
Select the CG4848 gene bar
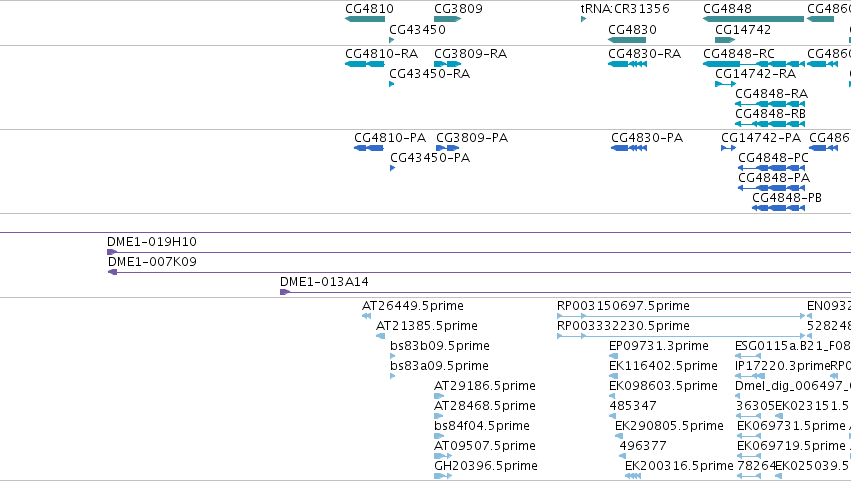click(753, 19)
